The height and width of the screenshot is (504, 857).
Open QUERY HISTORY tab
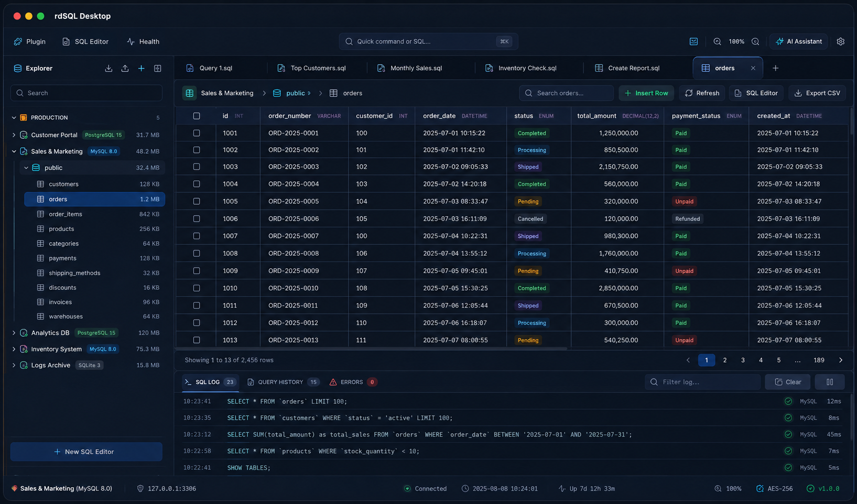coord(283,382)
